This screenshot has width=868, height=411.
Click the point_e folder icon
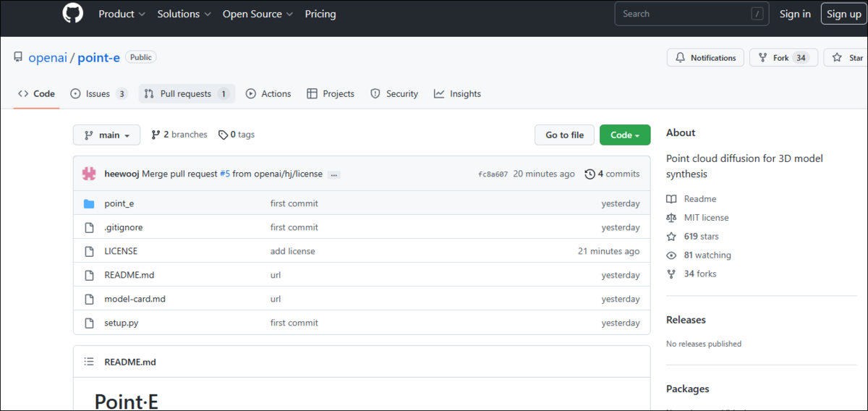click(x=89, y=203)
